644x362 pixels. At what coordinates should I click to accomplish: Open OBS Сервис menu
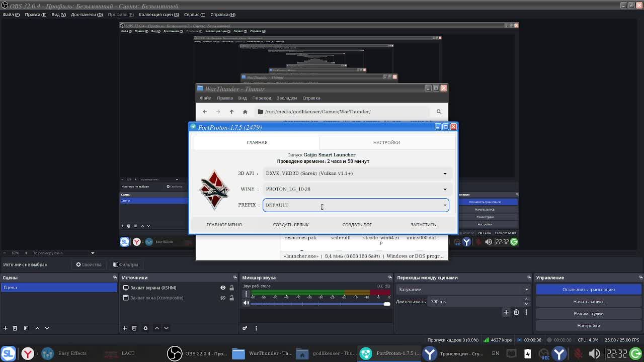(x=194, y=15)
